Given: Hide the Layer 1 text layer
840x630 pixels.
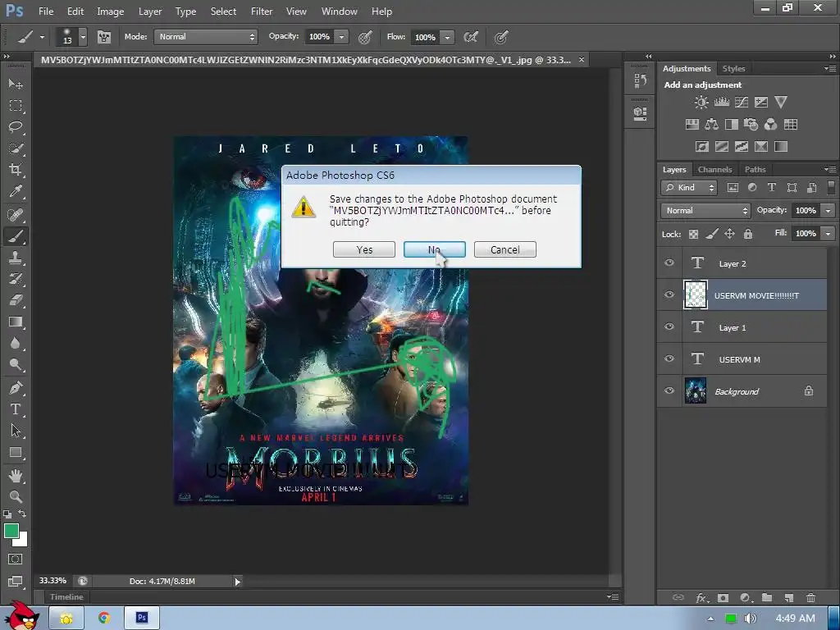Looking at the screenshot, I should [669, 326].
